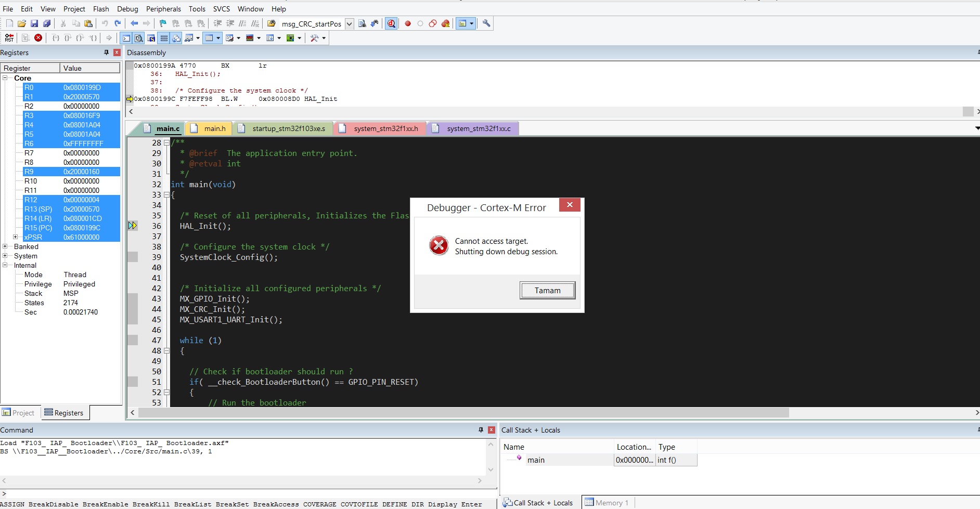Click the editor horizontal scrollbar
980x509 pixels.
tap(463, 412)
